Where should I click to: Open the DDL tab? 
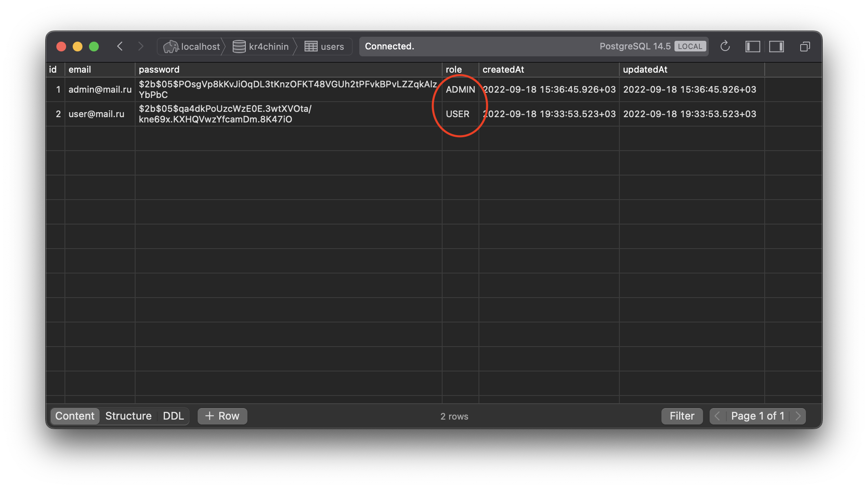pos(173,416)
